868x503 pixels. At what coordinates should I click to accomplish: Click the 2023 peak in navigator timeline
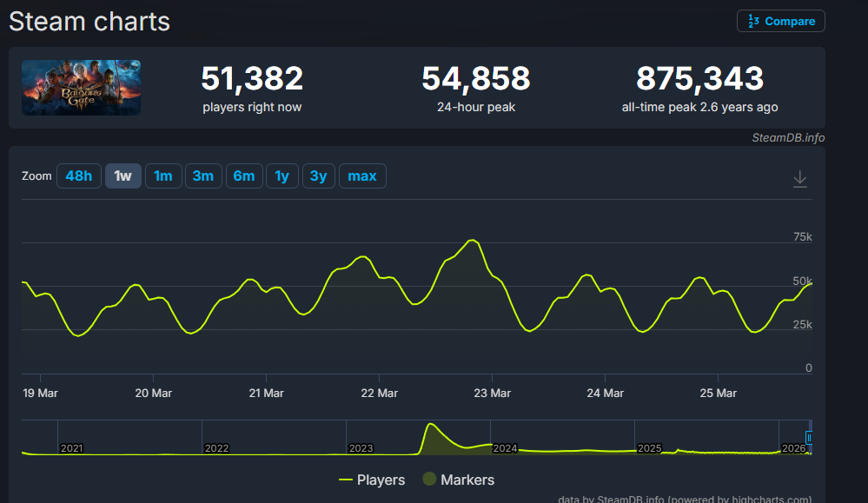(x=430, y=427)
